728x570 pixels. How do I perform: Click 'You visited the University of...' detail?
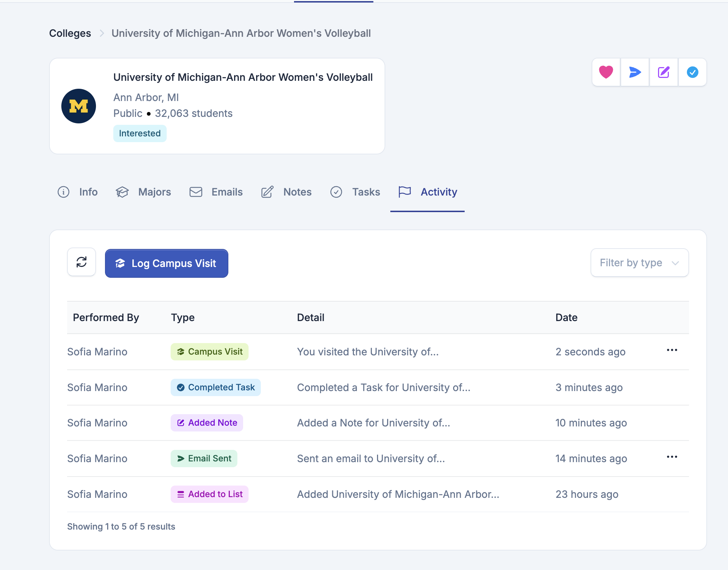point(368,352)
